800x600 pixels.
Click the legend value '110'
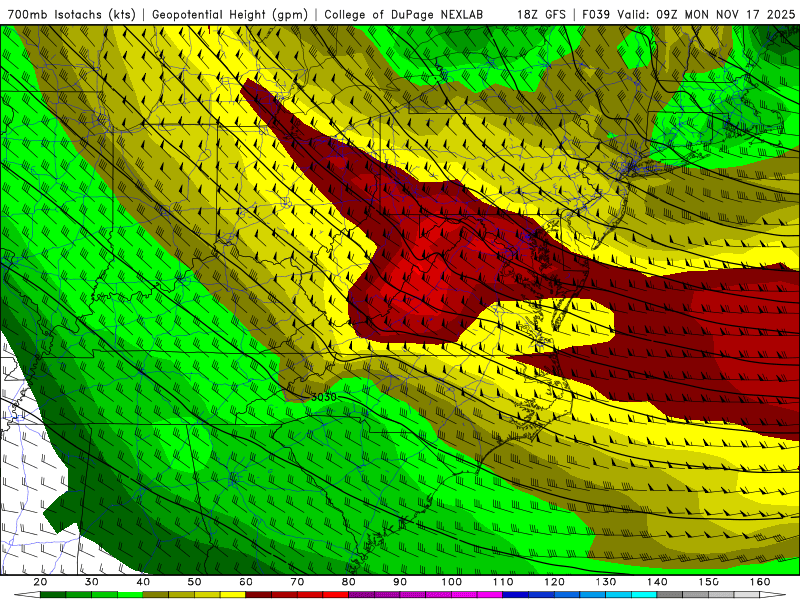pos(503,582)
